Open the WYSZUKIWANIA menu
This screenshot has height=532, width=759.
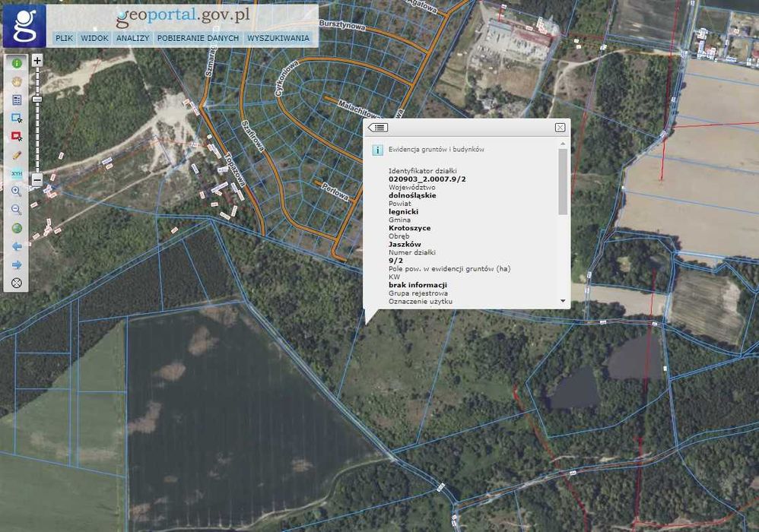coord(278,38)
